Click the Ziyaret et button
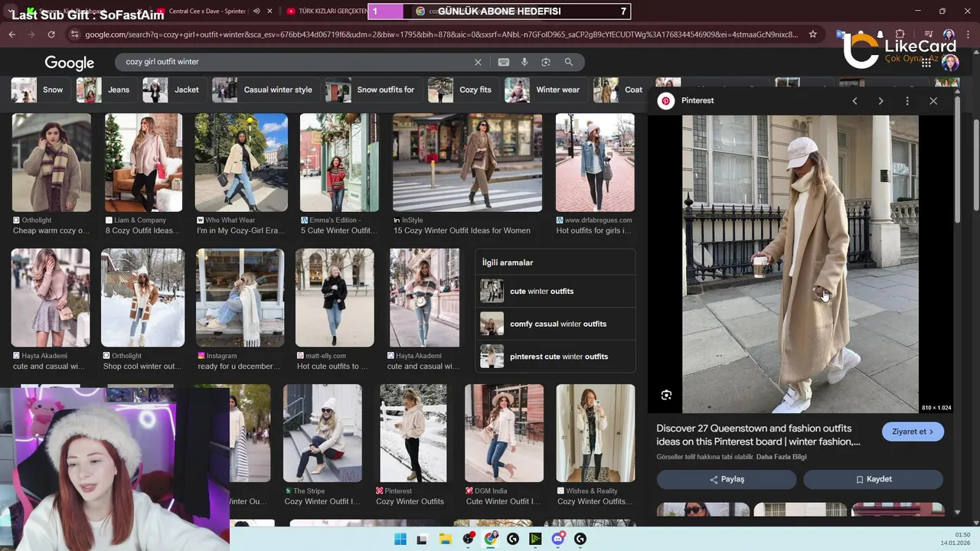Viewport: 980px width, 551px height. click(x=913, y=432)
